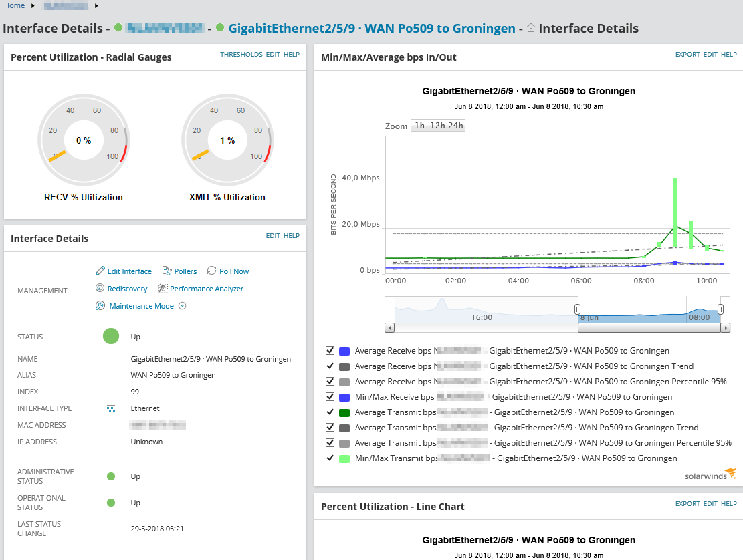Click the left arrow of the chart navigator scrollbar
Screen dimensions: 743x560
coord(390,328)
